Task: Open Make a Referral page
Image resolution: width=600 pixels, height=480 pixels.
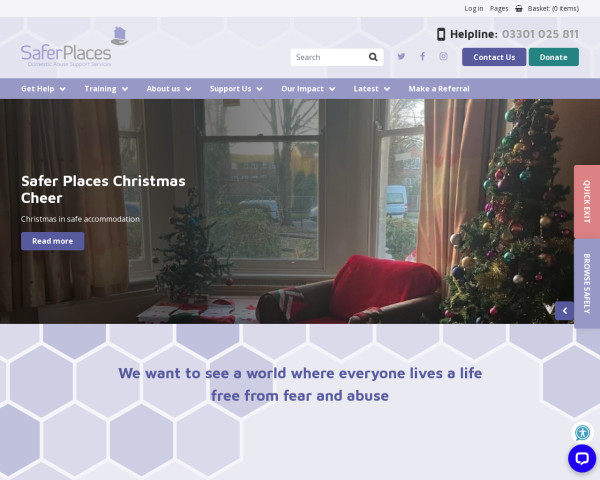Action: (439, 89)
